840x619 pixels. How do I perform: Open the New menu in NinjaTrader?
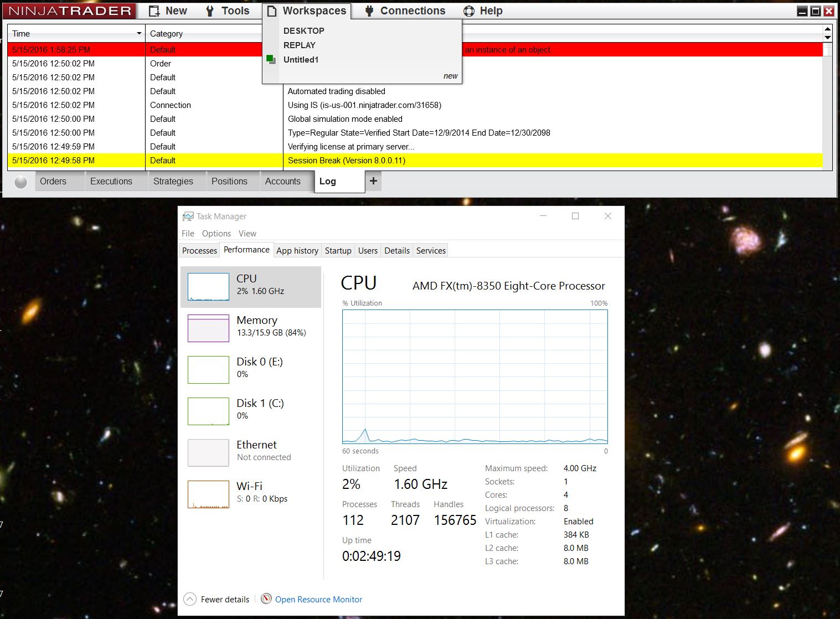[168, 11]
